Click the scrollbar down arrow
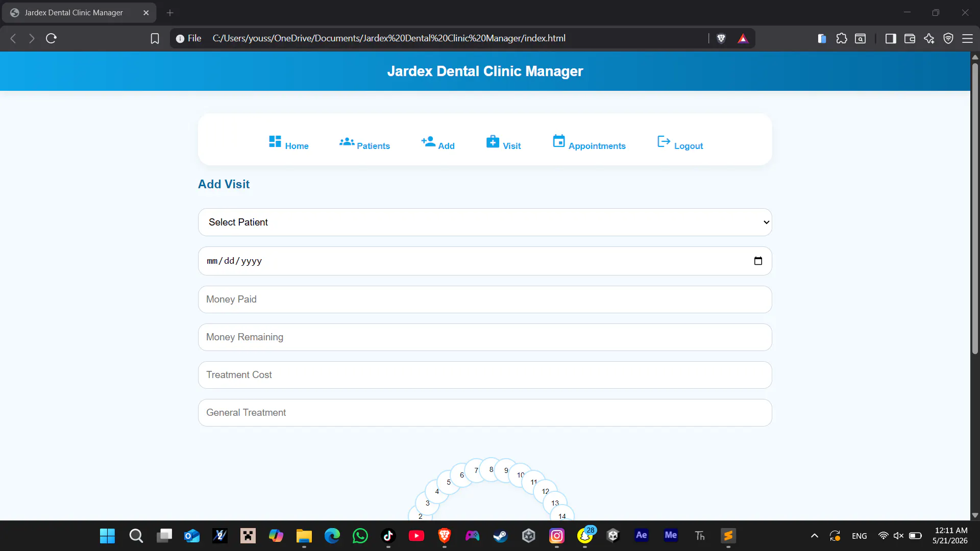The height and width of the screenshot is (551, 980). point(975,515)
